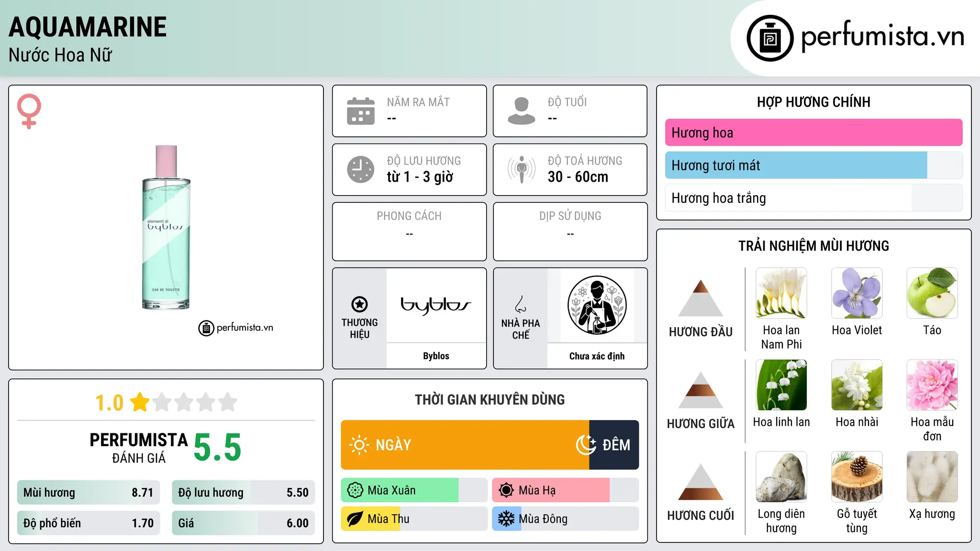980x551 pixels.
Task: Click the Mùa Thu season bar
Action: click(414, 519)
